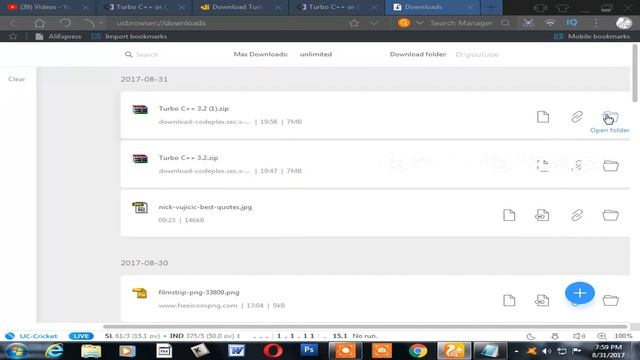
Task: Select filmstrip-png-33809.png filename
Action: click(199, 292)
